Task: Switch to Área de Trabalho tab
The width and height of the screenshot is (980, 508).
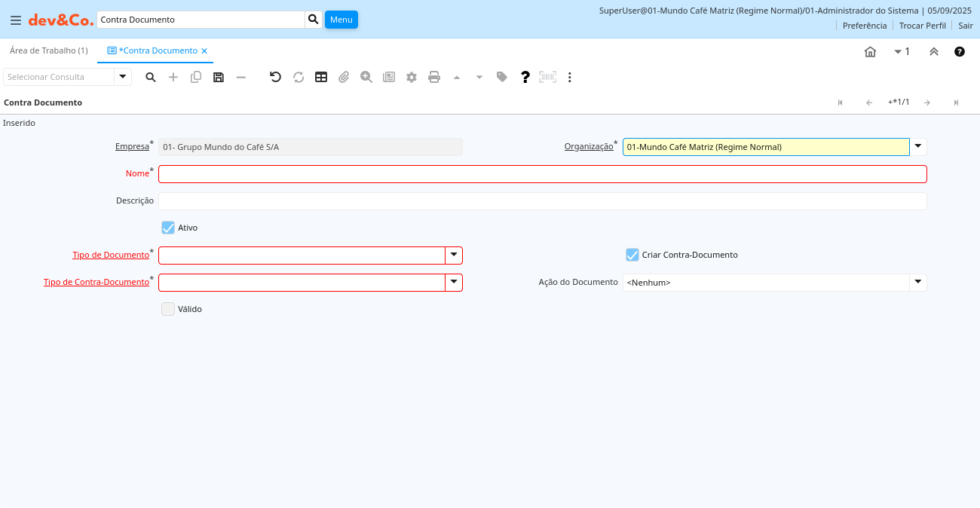Action: click(x=49, y=50)
